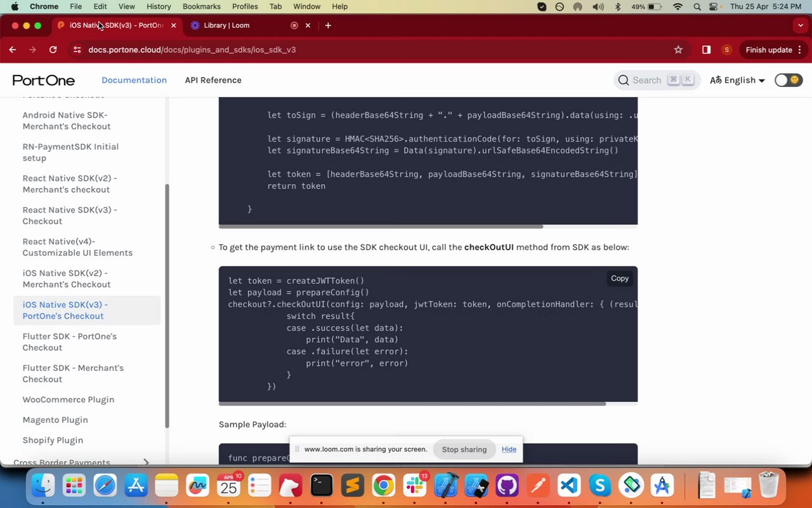Open Skype from the dock
This screenshot has height=508, width=812.
coord(600,486)
